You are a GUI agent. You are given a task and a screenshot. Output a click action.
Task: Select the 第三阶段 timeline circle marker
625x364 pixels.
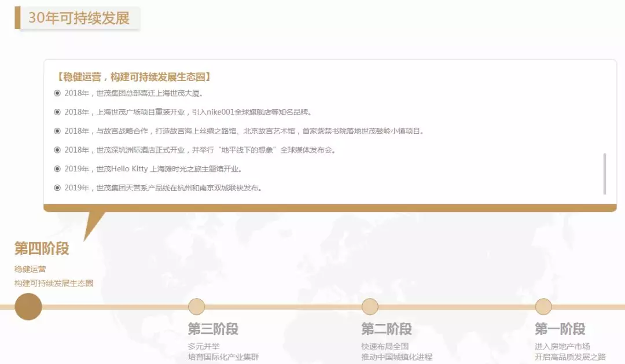pyautogui.click(x=197, y=307)
